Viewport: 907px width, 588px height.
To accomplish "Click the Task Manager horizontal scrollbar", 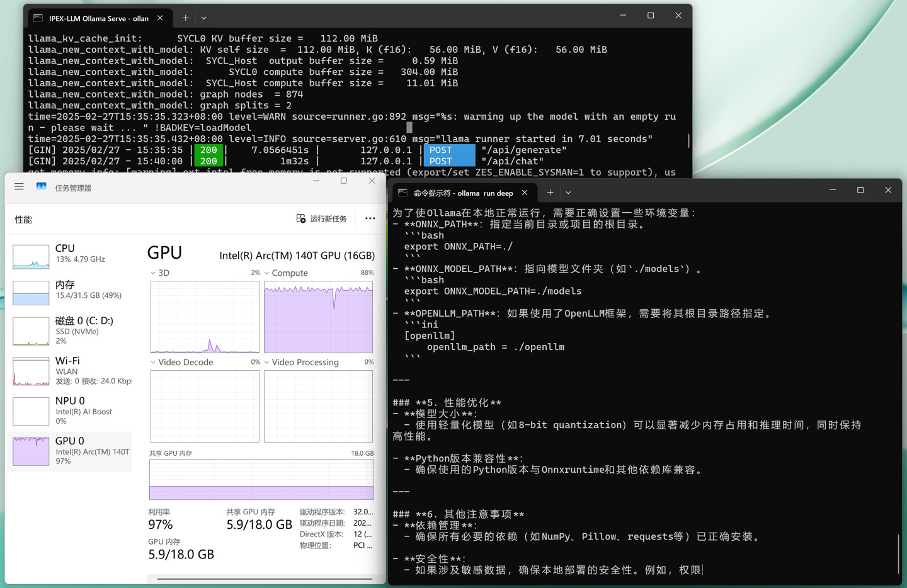I will (x=265, y=579).
